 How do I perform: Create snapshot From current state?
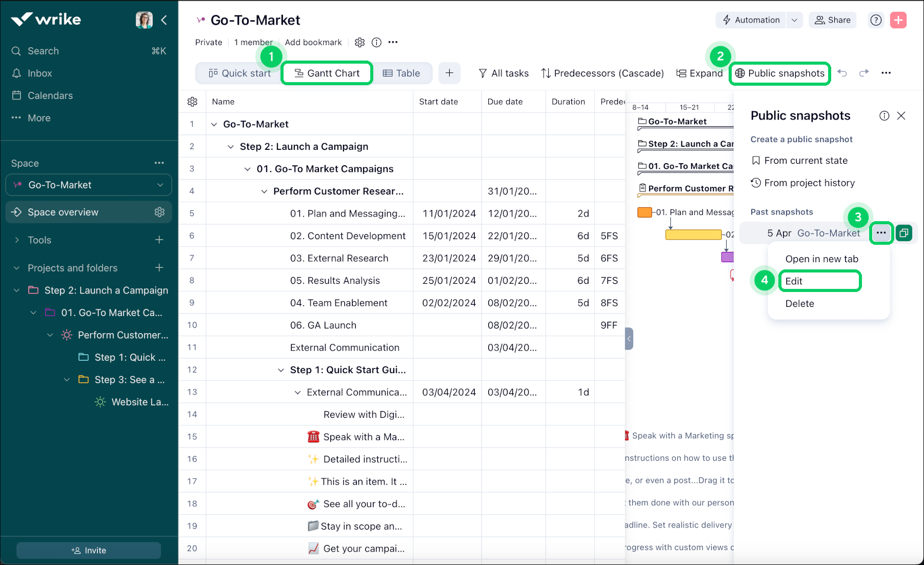799,161
